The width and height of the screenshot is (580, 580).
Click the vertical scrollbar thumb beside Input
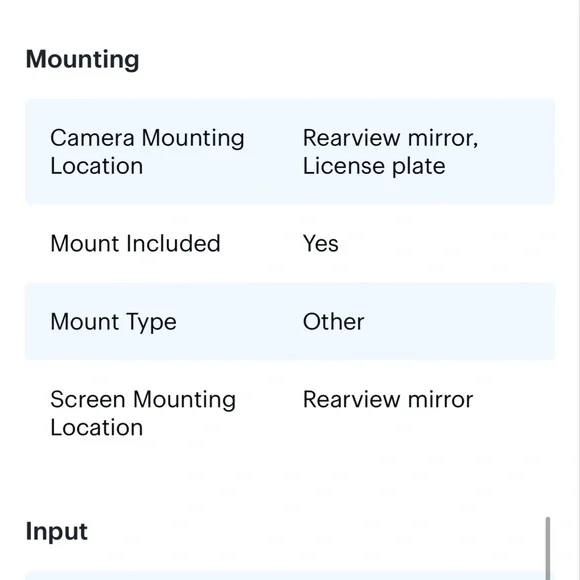pos(547,548)
